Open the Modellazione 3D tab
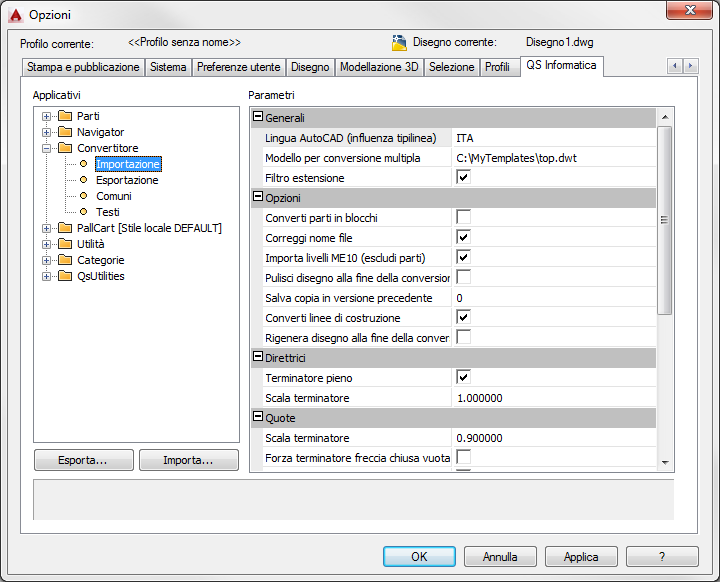Screen dimensions: 720x582 [x=379, y=67]
